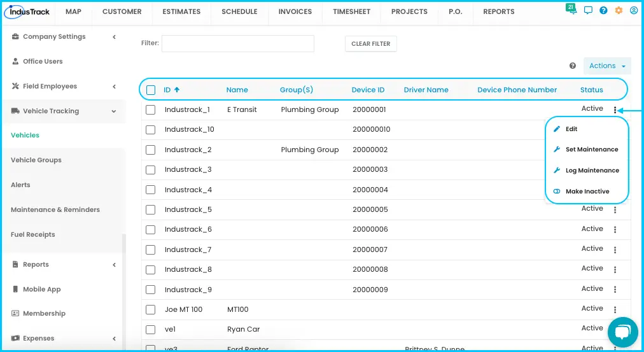The image size is (644, 352).
Task: Open Fuel Receipts in sidebar
Action: pyautogui.click(x=33, y=234)
